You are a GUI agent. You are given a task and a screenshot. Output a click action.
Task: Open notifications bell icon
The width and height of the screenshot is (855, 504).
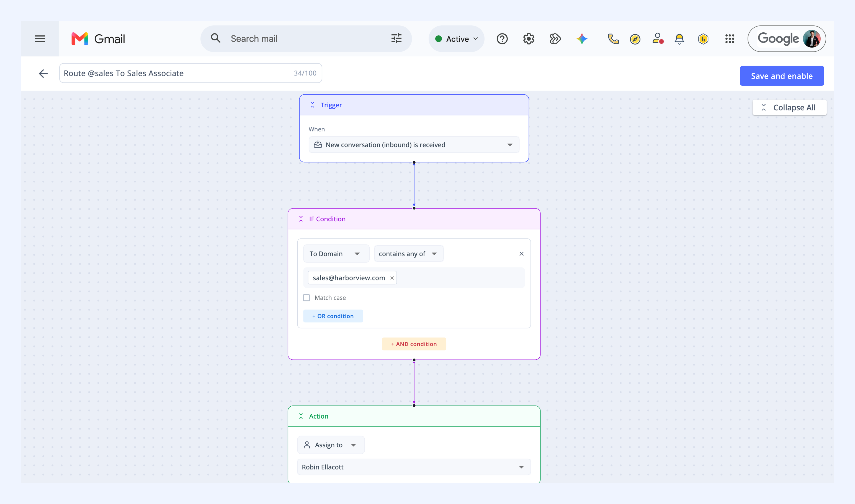click(679, 39)
